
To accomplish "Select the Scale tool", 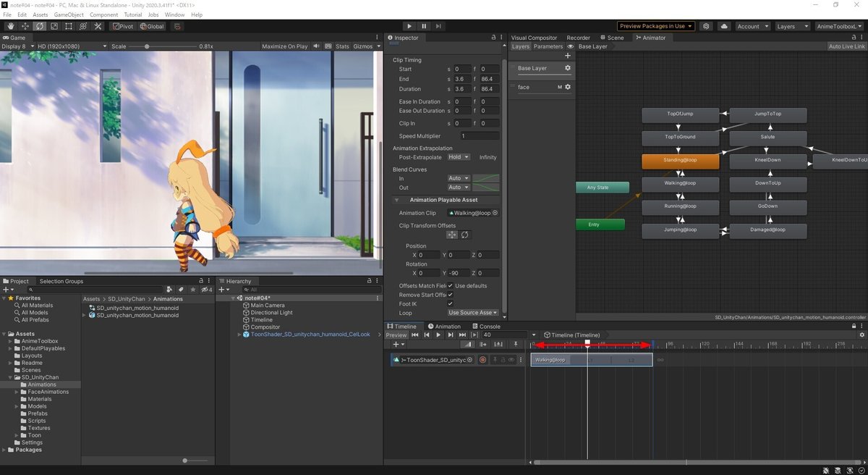I will (x=54, y=26).
